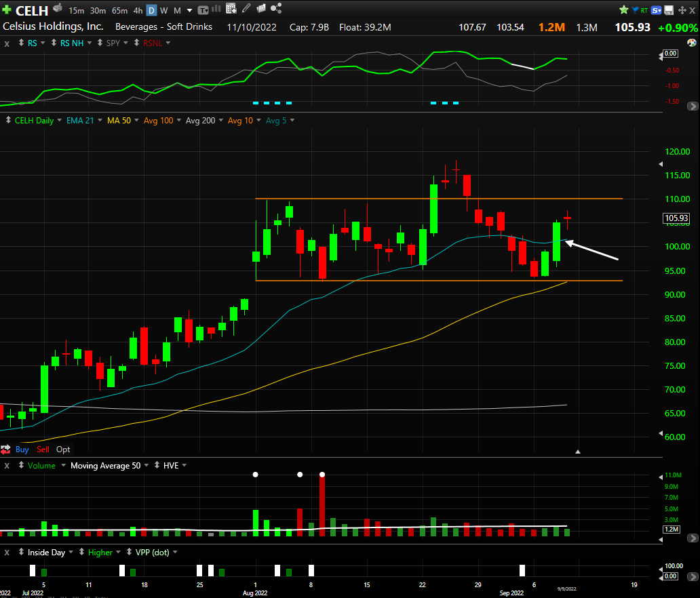700x598 pixels.
Task: Click the up/down arrows beside VPP (dot)
Action: (x=129, y=552)
